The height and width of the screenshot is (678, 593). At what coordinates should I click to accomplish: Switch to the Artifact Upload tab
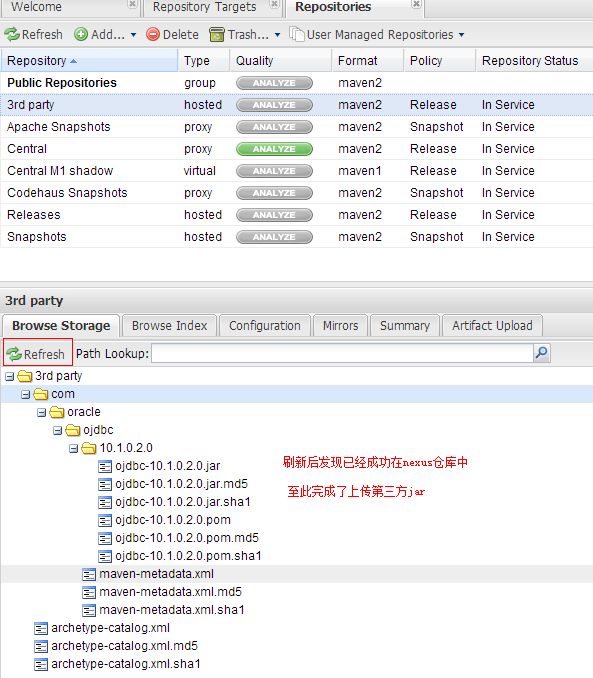[x=492, y=326]
